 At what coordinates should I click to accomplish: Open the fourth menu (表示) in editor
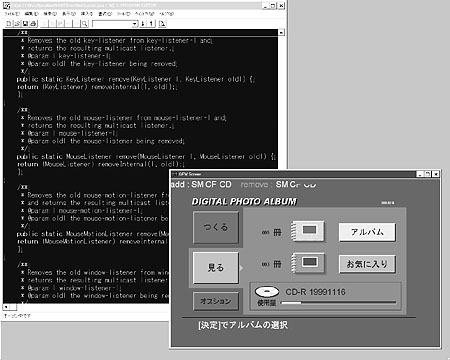69,14
